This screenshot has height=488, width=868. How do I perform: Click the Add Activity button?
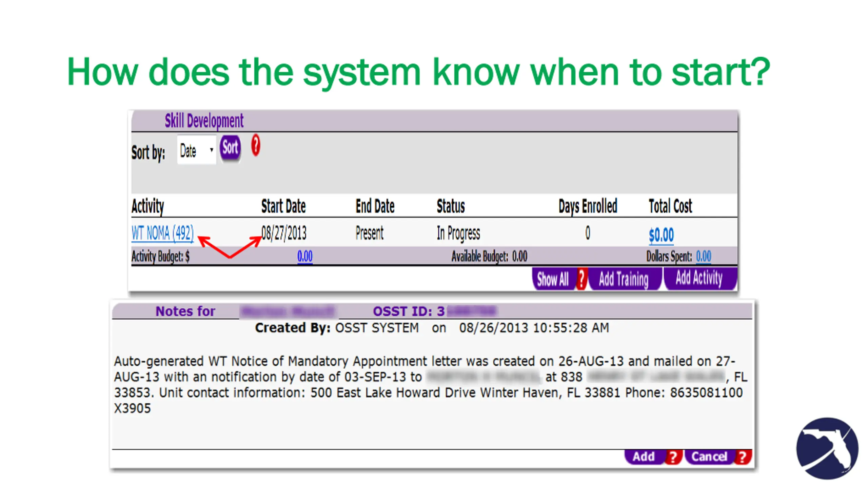click(x=700, y=278)
